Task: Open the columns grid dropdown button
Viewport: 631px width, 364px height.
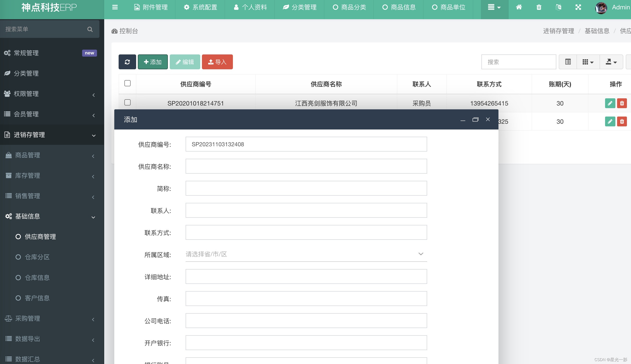Action: (x=588, y=62)
